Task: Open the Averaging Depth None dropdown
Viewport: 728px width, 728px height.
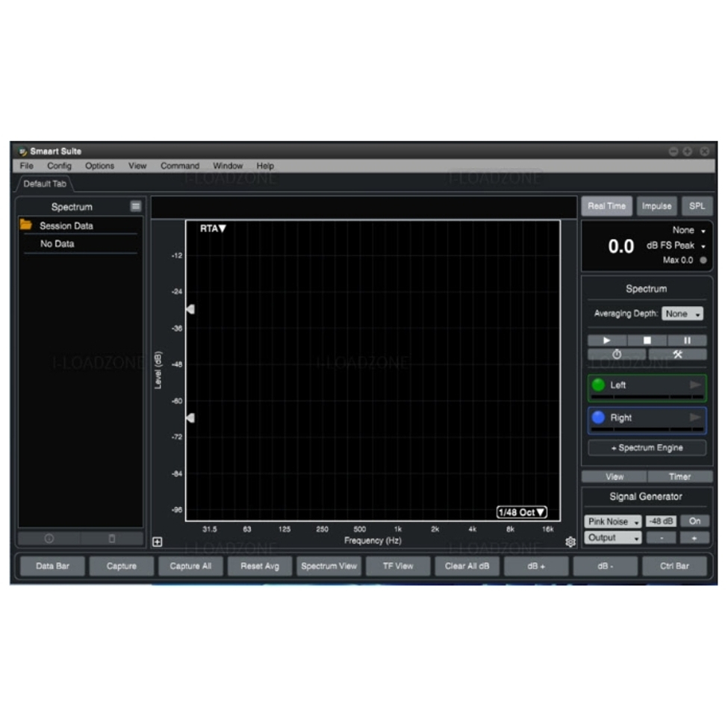Action: [x=682, y=314]
